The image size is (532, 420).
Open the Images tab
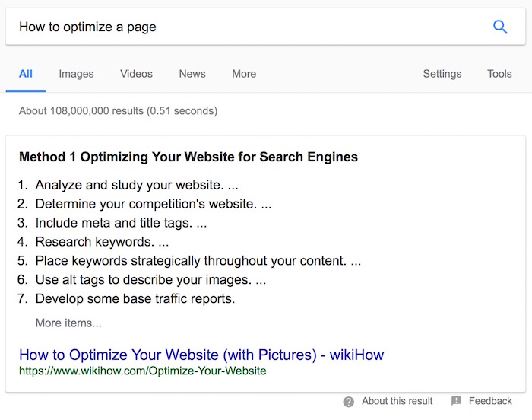pyautogui.click(x=76, y=74)
